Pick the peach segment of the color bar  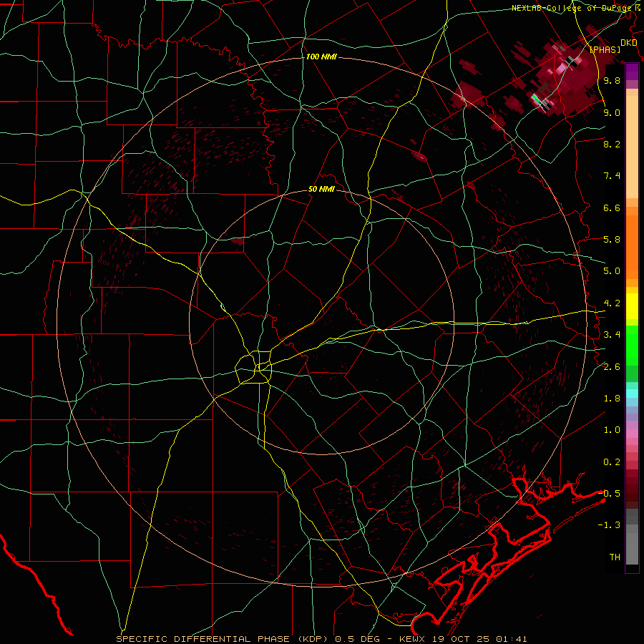coord(632,148)
